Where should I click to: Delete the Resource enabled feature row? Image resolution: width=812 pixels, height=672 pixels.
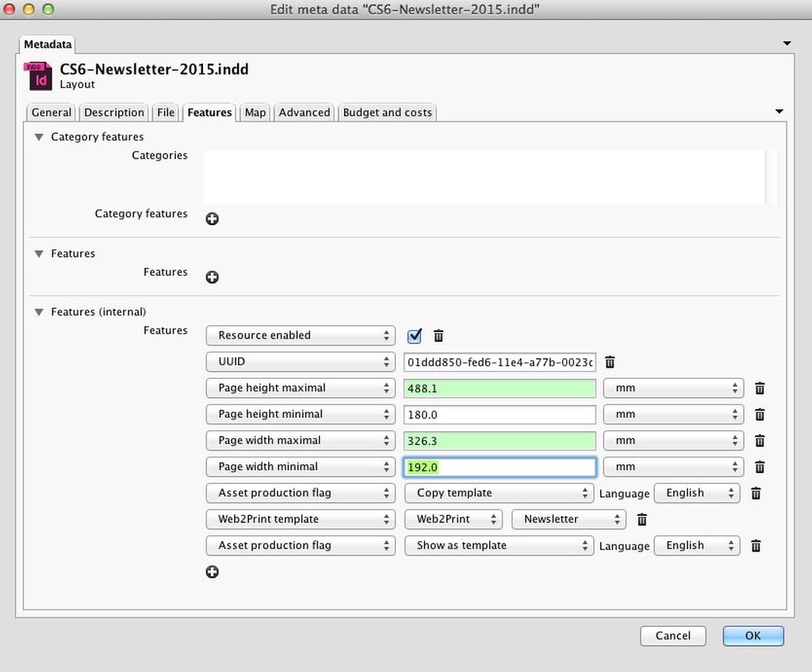coord(439,336)
